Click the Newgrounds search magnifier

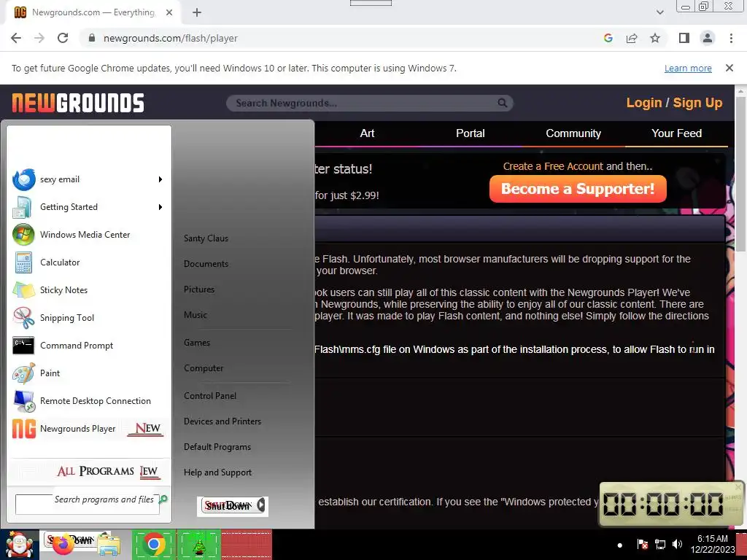502,103
